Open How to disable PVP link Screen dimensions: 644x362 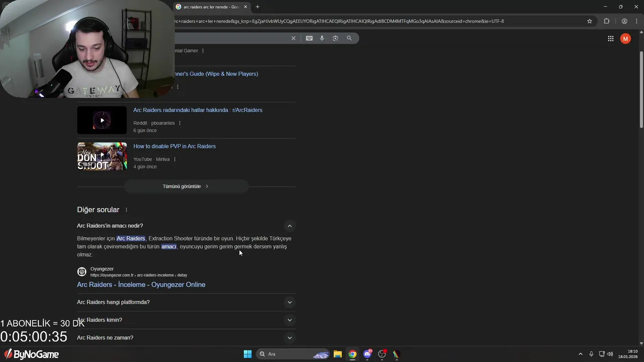coord(175,146)
